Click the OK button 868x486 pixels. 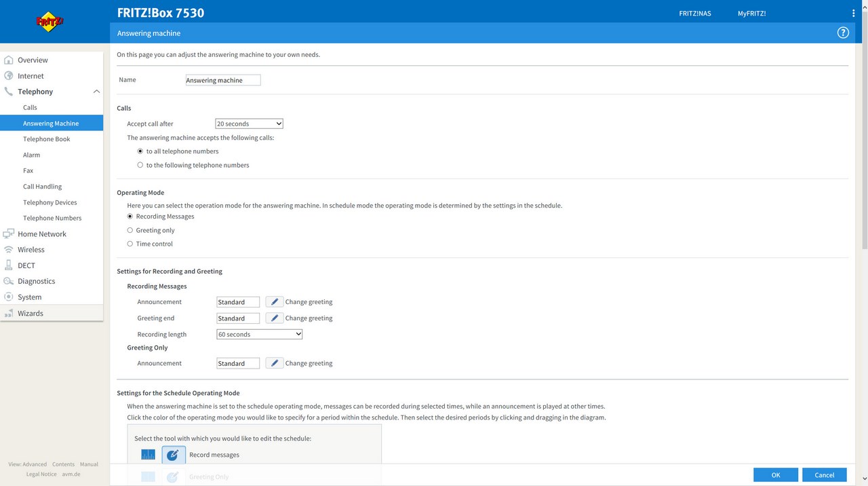tap(776, 475)
